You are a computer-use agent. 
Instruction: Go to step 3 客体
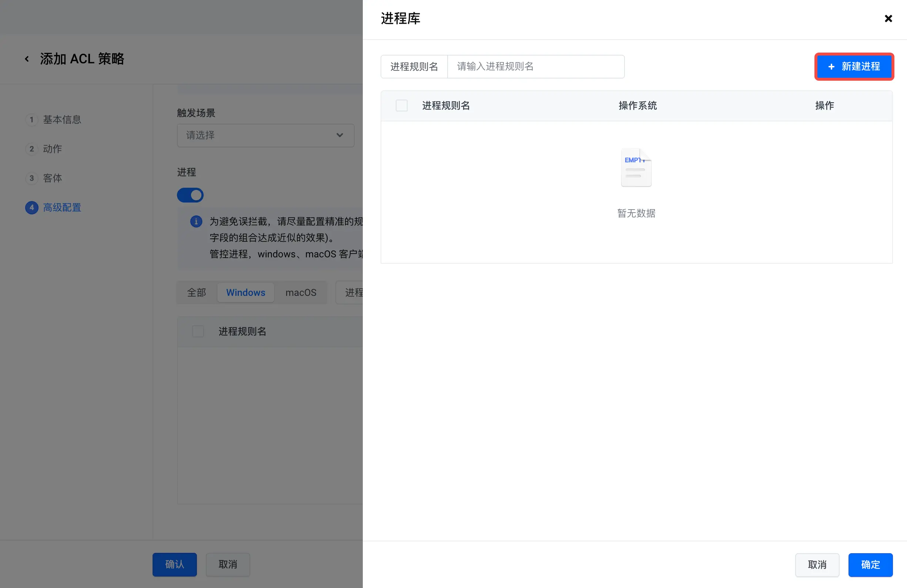click(x=43, y=178)
